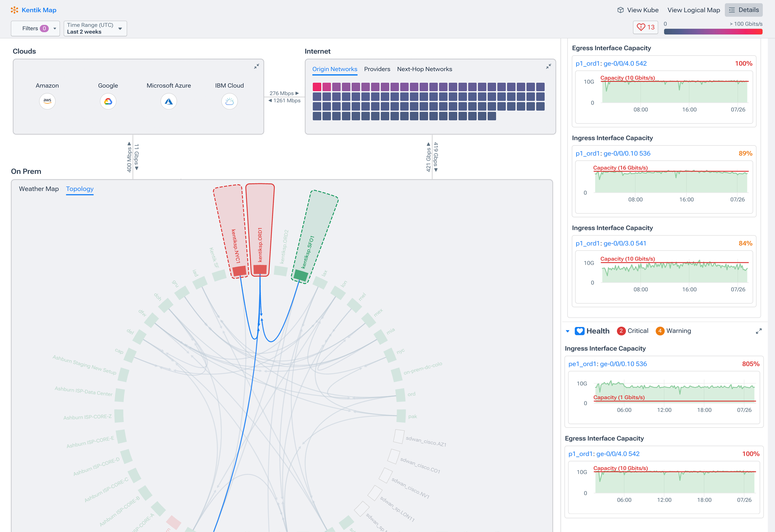
Task: Select the kentiksp.SFO1 green topology node
Action: click(300, 275)
